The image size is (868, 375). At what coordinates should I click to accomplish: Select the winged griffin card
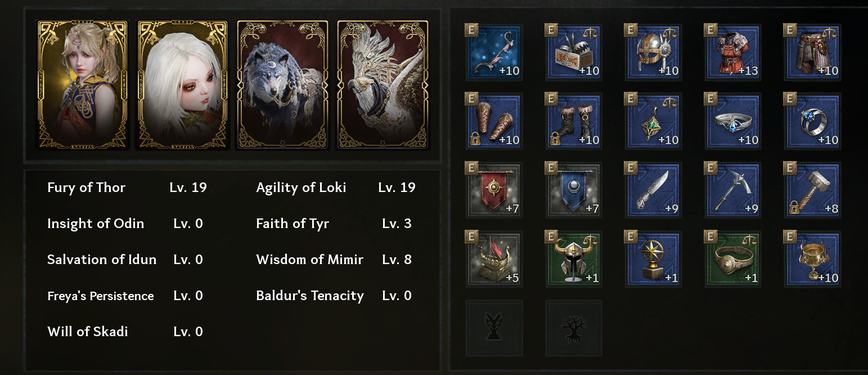[x=383, y=84]
